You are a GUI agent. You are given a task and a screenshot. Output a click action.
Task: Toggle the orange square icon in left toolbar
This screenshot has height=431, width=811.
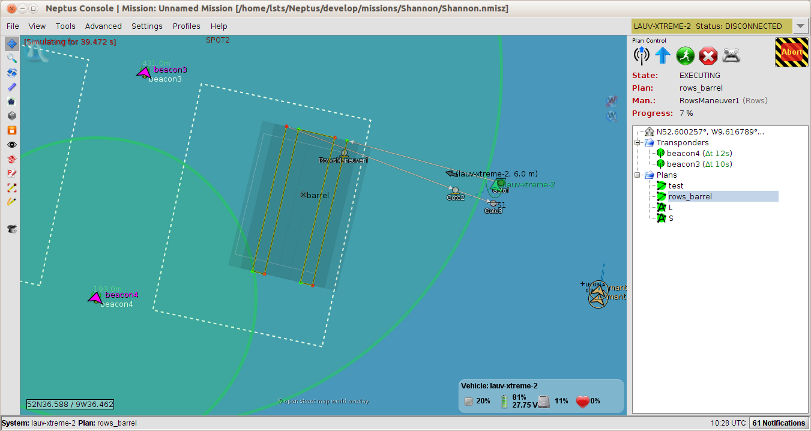pos(11,130)
